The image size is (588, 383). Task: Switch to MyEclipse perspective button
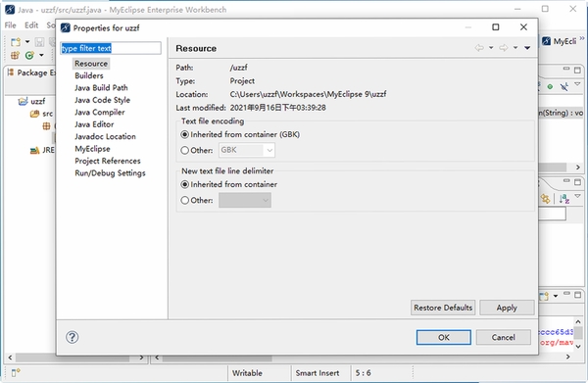(x=560, y=41)
